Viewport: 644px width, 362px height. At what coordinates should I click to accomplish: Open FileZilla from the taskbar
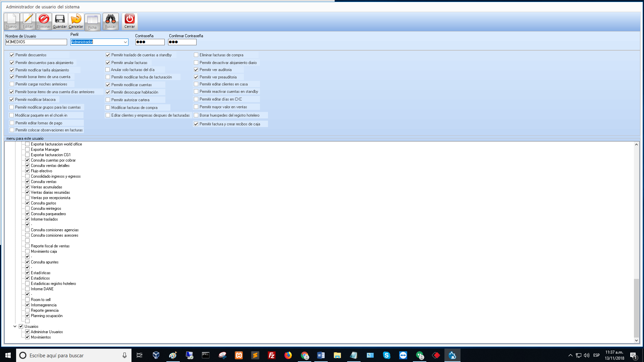271,355
